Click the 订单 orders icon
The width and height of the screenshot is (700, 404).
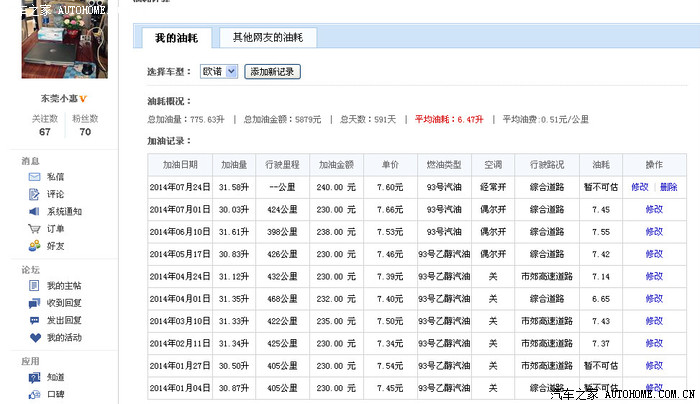(35, 229)
